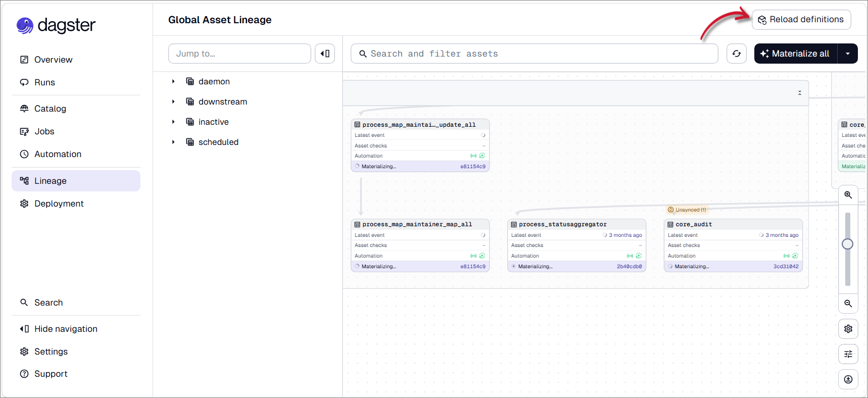This screenshot has width=868, height=398.
Task: Click the refresh graph icon
Action: (737, 54)
